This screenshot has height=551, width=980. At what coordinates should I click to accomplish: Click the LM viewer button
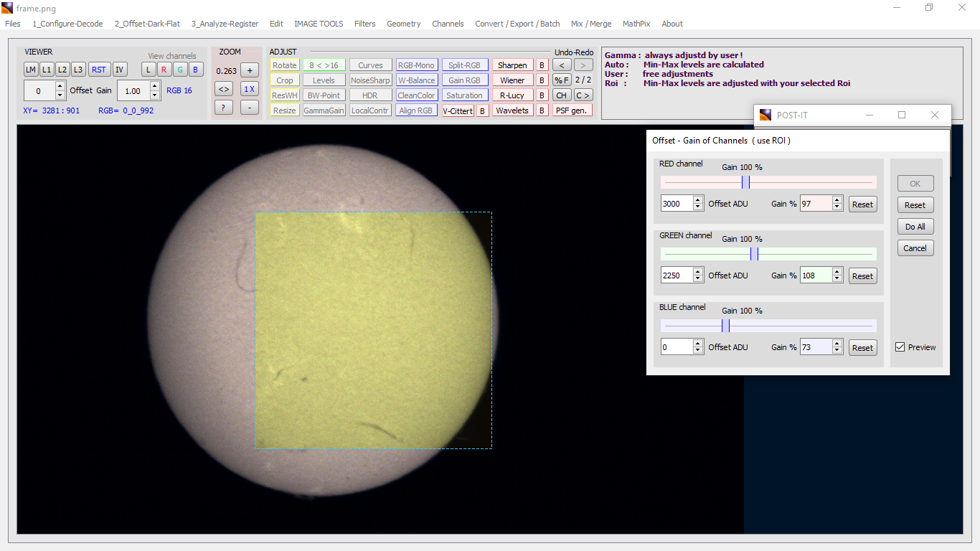pyautogui.click(x=31, y=70)
